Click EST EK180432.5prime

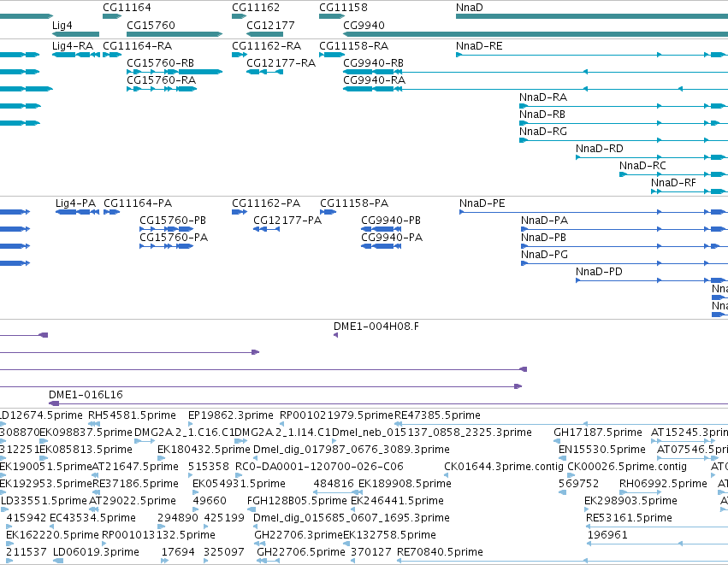[204, 450]
